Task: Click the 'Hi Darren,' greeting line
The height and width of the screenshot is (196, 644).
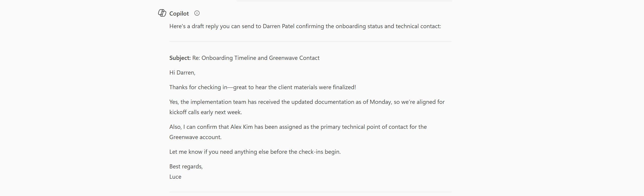Action: (x=182, y=72)
